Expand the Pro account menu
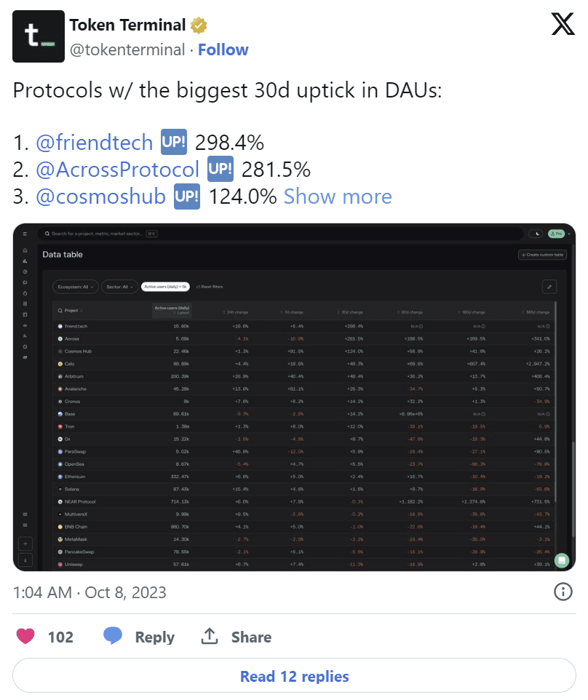This screenshot has height=700, width=588. 560,234
